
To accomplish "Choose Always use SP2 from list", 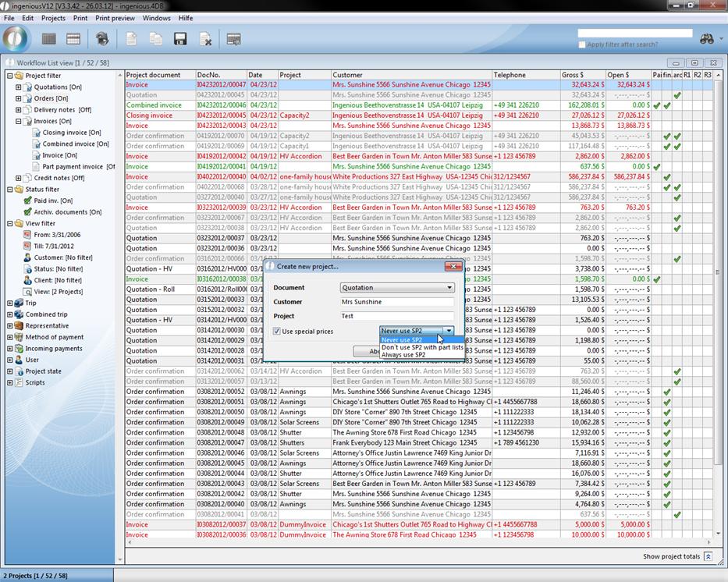I will [x=403, y=355].
